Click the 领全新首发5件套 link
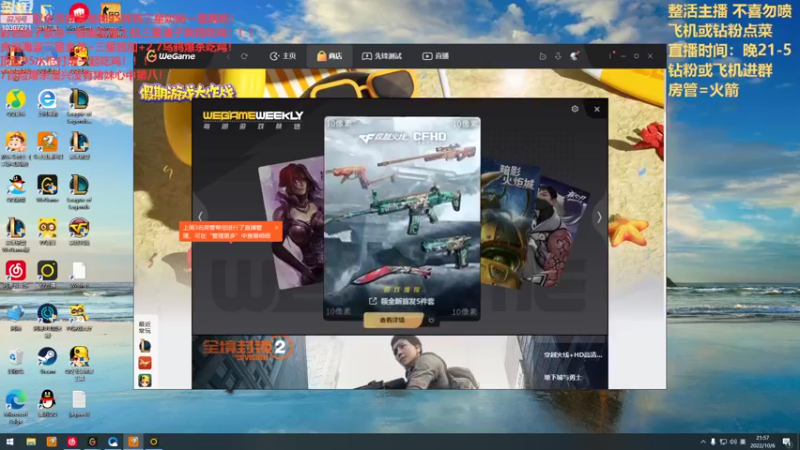 [x=402, y=301]
